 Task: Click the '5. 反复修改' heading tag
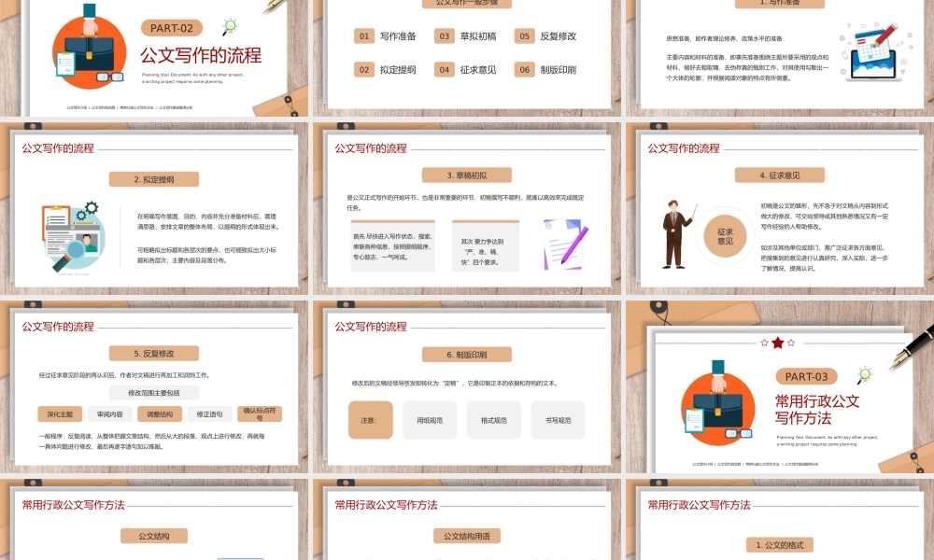pyautogui.click(x=154, y=354)
